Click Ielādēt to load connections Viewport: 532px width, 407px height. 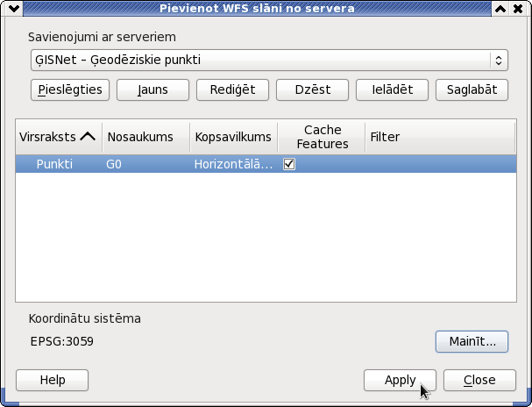tap(392, 90)
